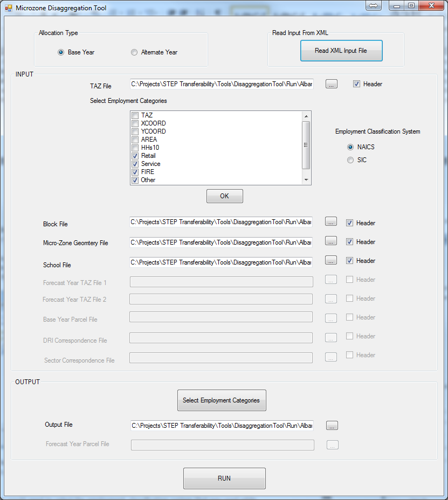Click the application icon in the title bar
448x500 pixels.
click(x=8, y=8)
